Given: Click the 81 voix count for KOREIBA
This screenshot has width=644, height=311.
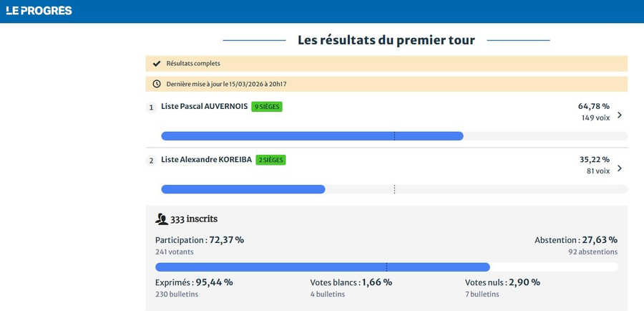Looking at the screenshot, I should click(x=598, y=171).
